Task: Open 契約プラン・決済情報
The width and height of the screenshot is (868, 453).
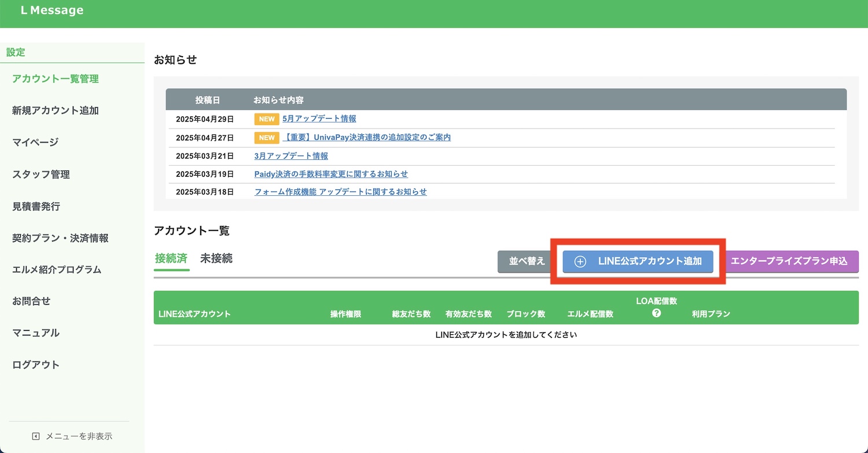Action: tap(60, 238)
